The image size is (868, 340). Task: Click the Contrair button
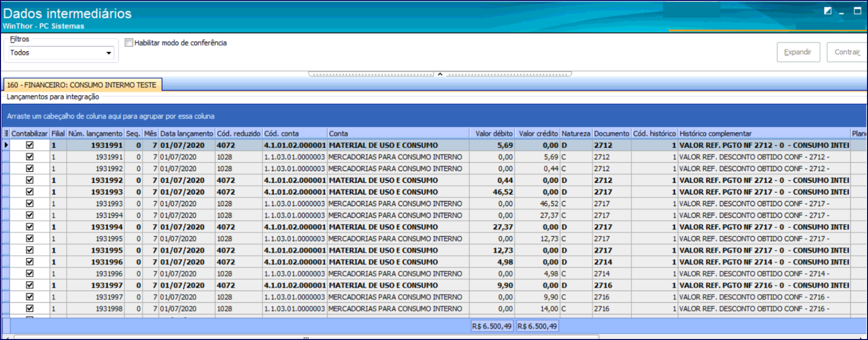click(847, 52)
